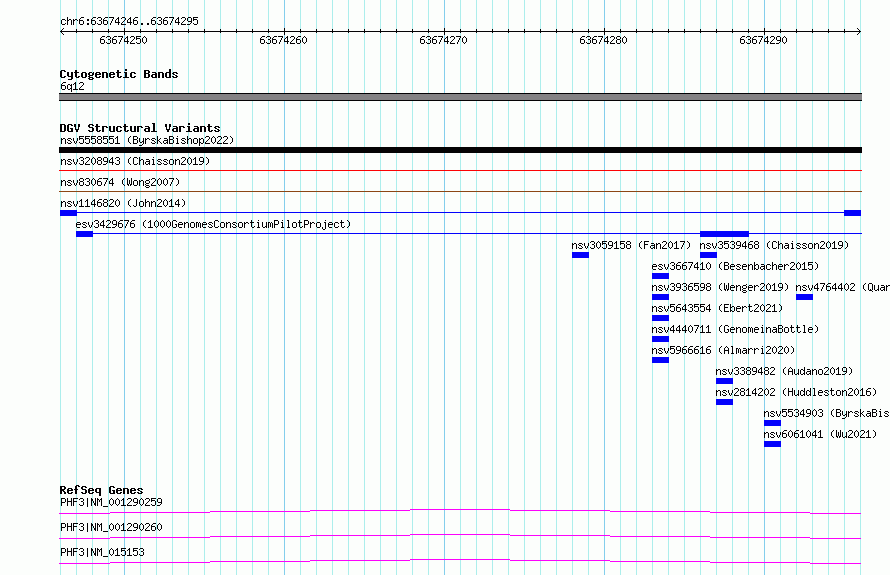Click the blue feature block under nsv3936598

tap(660, 297)
